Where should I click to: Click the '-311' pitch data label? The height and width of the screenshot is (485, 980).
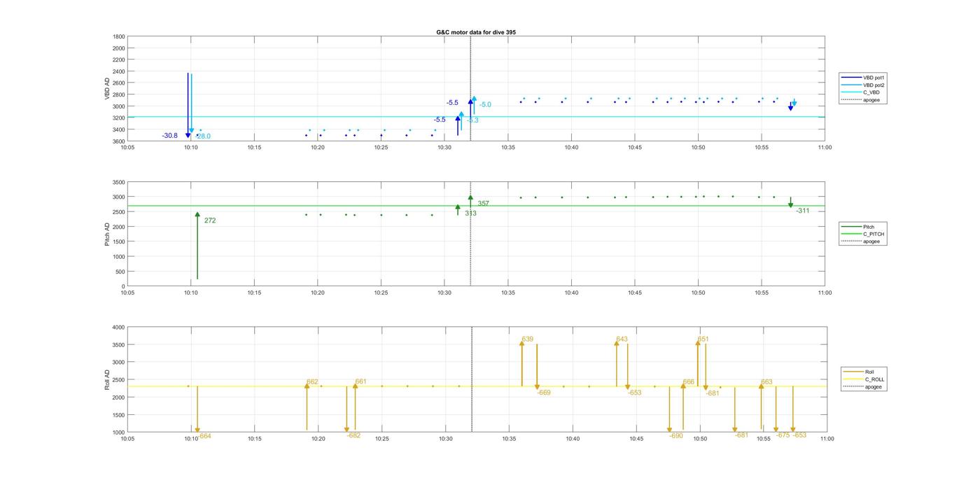pyautogui.click(x=802, y=211)
